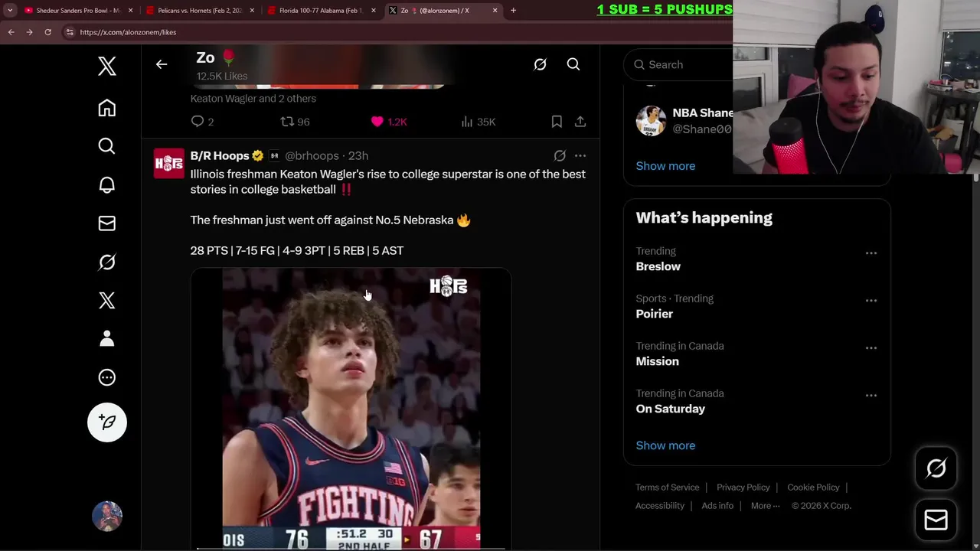
Task: Open more options for On Saturday trend
Action: [871, 395]
